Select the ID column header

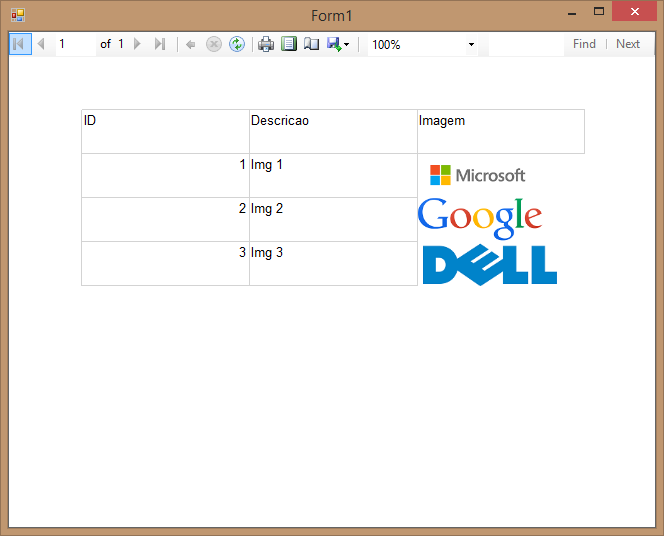coord(166,132)
